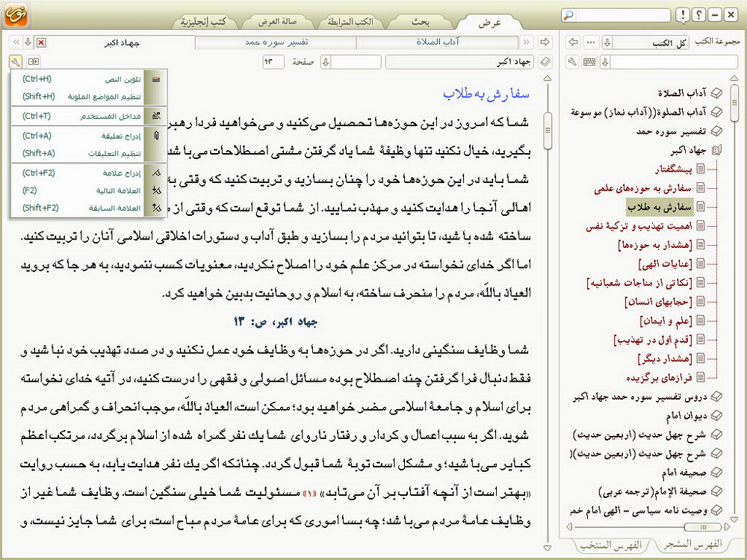Click the top search input box
Screen dimensions: 747x560
pyautogui.click(x=622, y=15)
